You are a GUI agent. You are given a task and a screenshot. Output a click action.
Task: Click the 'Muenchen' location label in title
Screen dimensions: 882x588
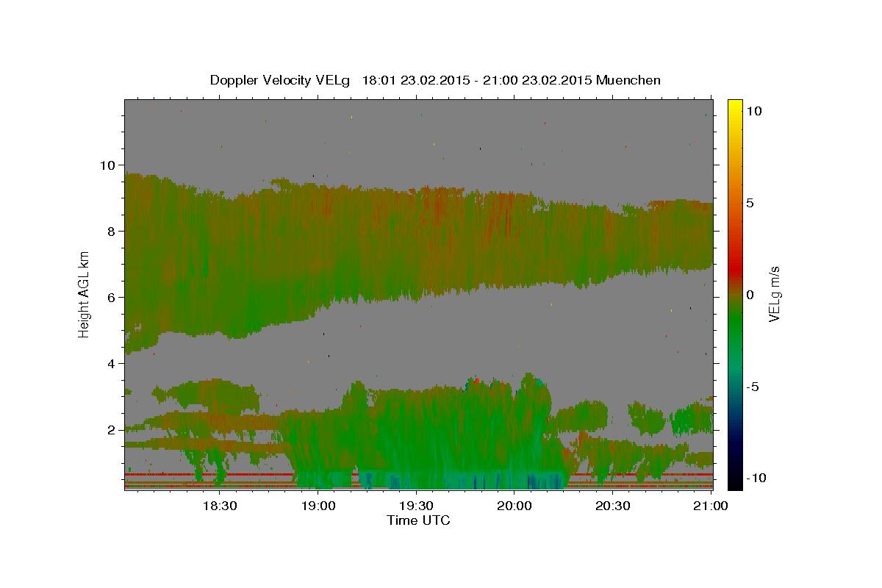pyautogui.click(x=628, y=80)
